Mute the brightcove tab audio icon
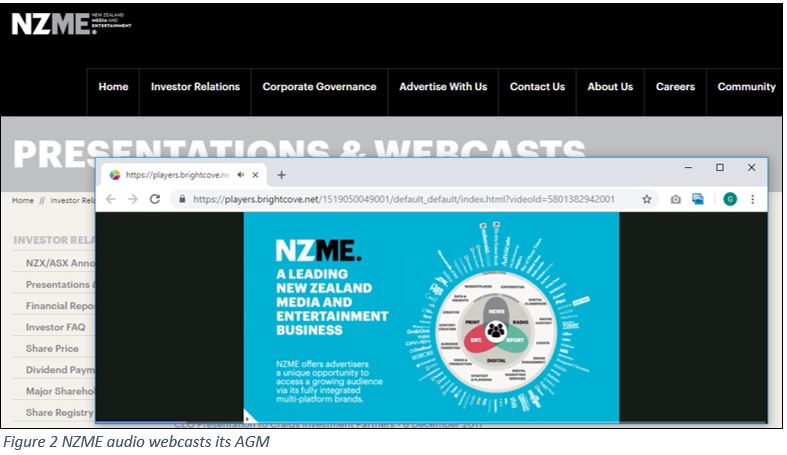787x455 pixels. 241,175
